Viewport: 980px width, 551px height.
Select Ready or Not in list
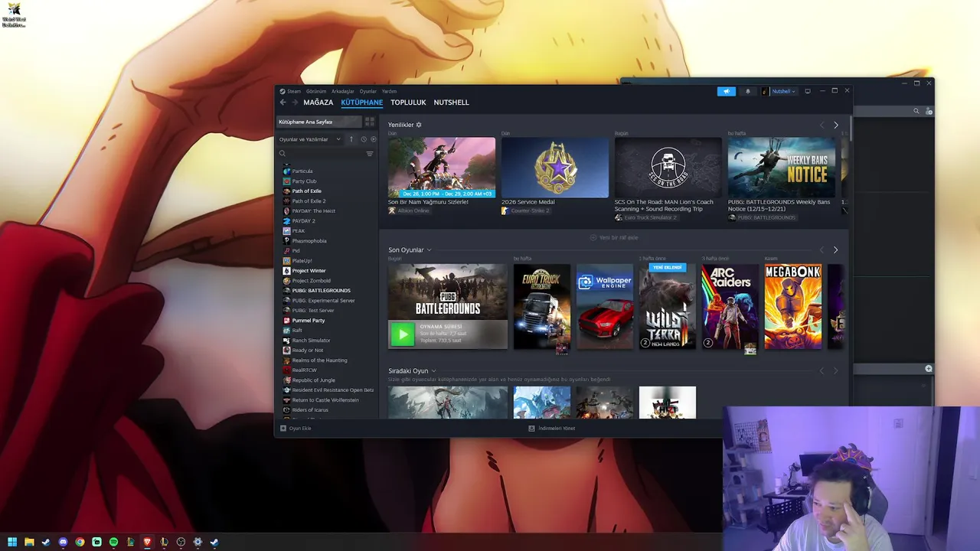309,350
